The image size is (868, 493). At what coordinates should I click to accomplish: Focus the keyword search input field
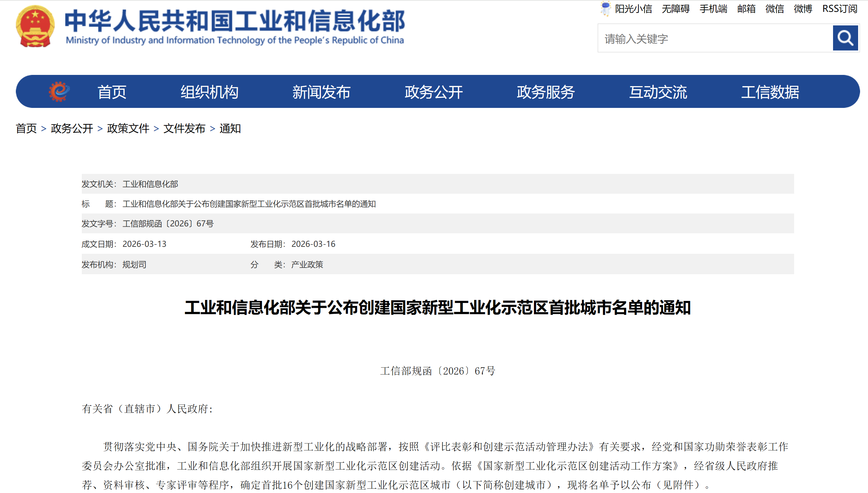tap(715, 39)
